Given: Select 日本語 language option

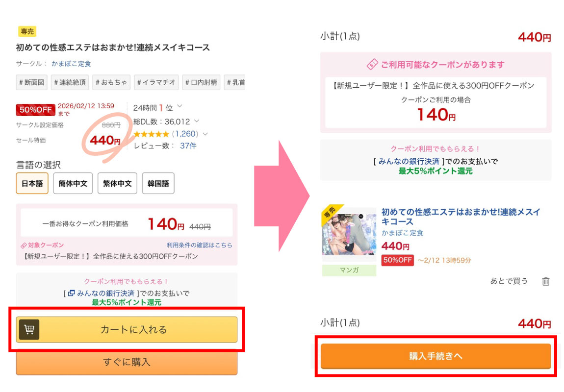Looking at the screenshot, I should (x=32, y=183).
